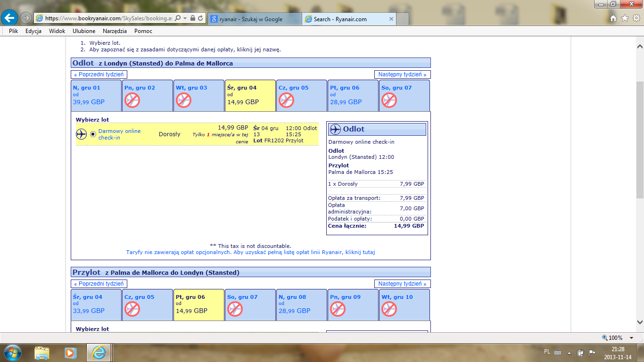This screenshot has width=644, height=362.
Task: Open the Narzędzia menu
Action: click(x=115, y=31)
